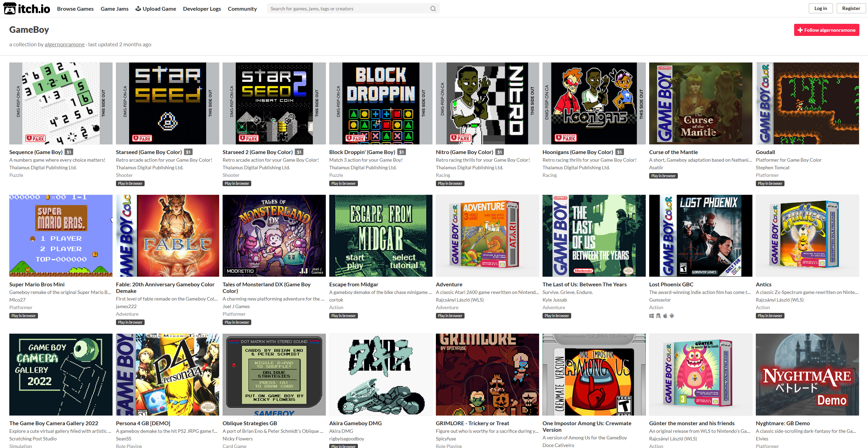This screenshot has width=868, height=448.
Task: Open the Akira Gameboy DMG cover
Action: [x=381, y=374]
